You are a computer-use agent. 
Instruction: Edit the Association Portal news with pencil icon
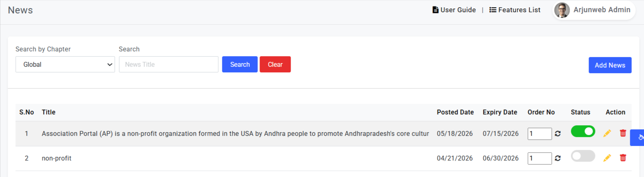click(607, 133)
